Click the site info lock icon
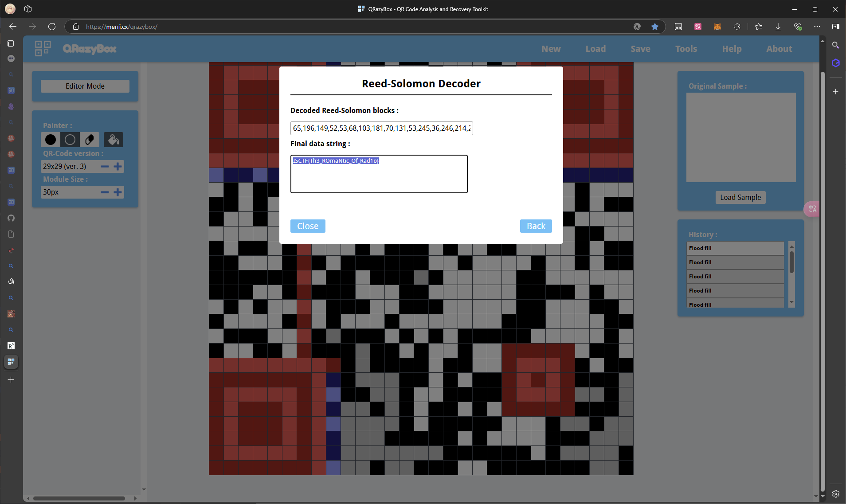Viewport: 846px width, 504px height. point(76,27)
